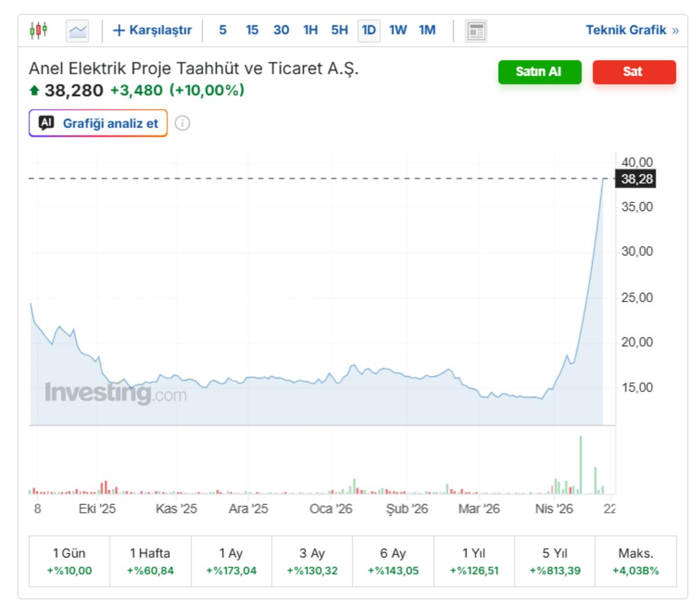Click the Grafiği analiz et button
The image size is (696, 616).
coord(99,123)
